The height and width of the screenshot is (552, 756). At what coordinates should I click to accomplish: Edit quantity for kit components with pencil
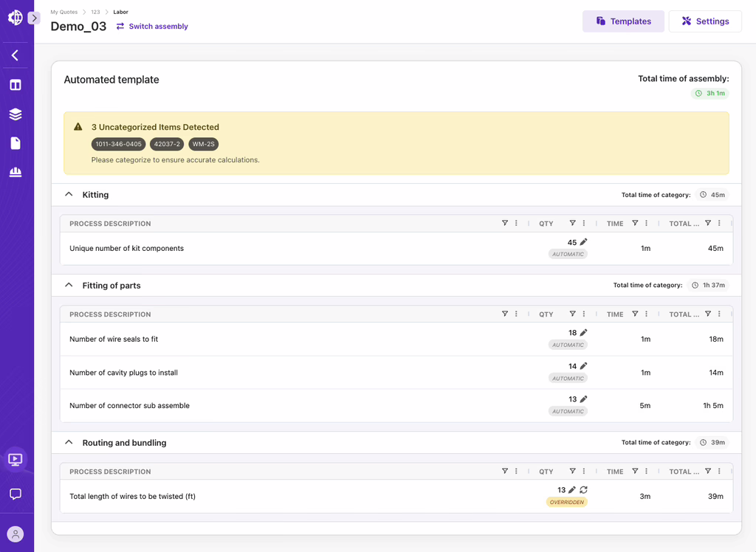coord(583,242)
